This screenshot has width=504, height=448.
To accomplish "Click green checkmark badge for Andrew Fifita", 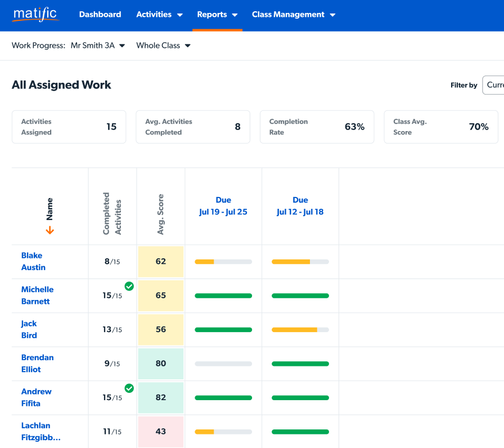I will pyautogui.click(x=129, y=388).
